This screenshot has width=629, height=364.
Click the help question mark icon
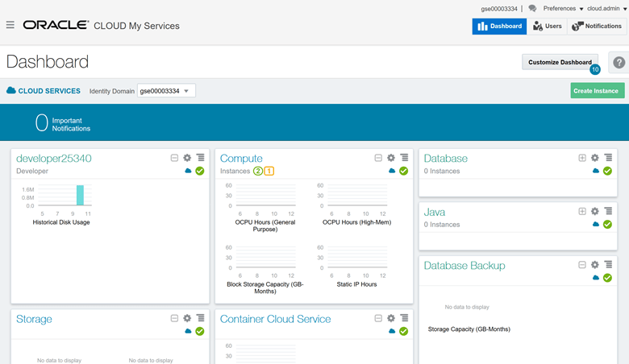[619, 63]
